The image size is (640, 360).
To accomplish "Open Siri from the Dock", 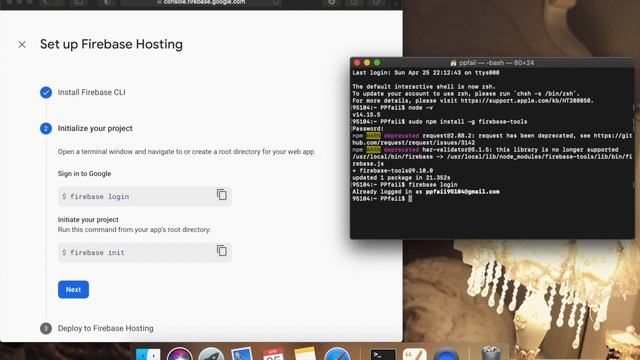I will pyautogui.click(x=179, y=354).
